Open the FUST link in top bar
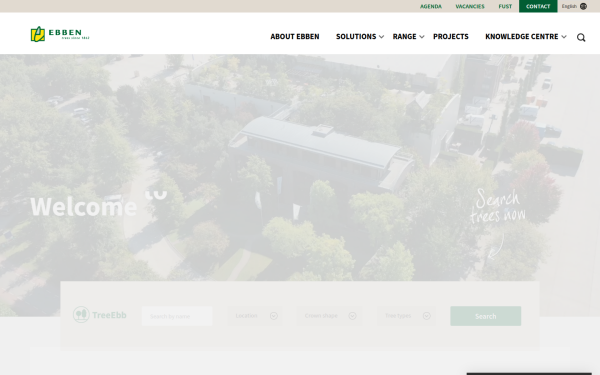 click(505, 7)
